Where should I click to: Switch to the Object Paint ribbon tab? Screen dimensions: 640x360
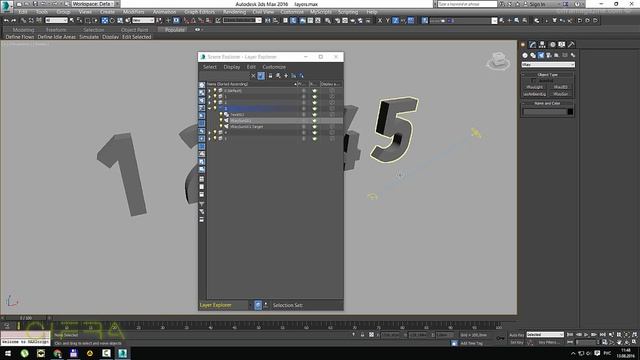coord(134,30)
